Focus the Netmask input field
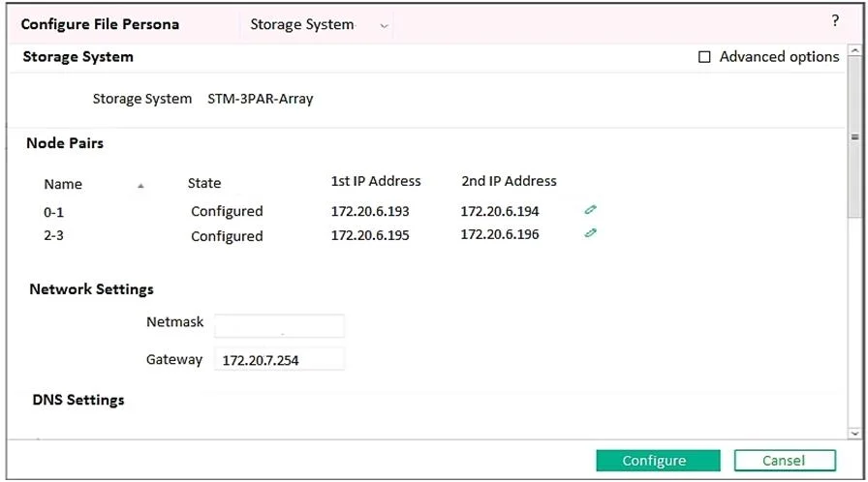The height and width of the screenshot is (482, 868). [279, 325]
